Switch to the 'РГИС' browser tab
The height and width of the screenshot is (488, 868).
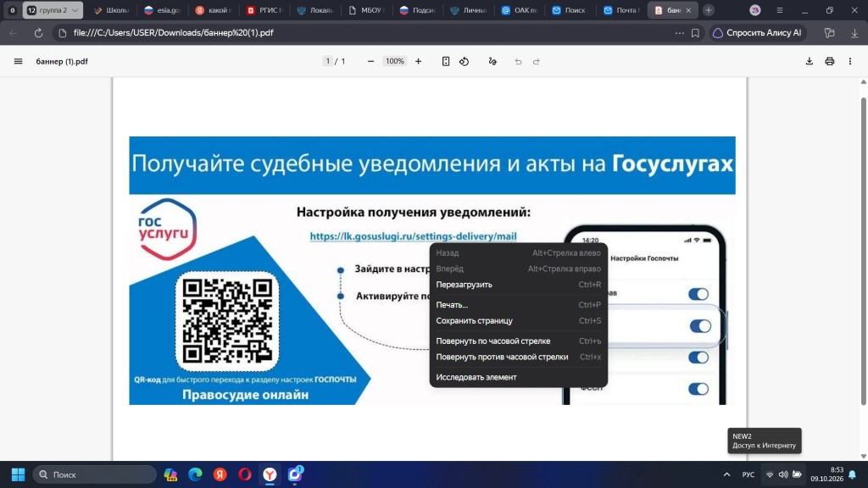(x=264, y=10)
